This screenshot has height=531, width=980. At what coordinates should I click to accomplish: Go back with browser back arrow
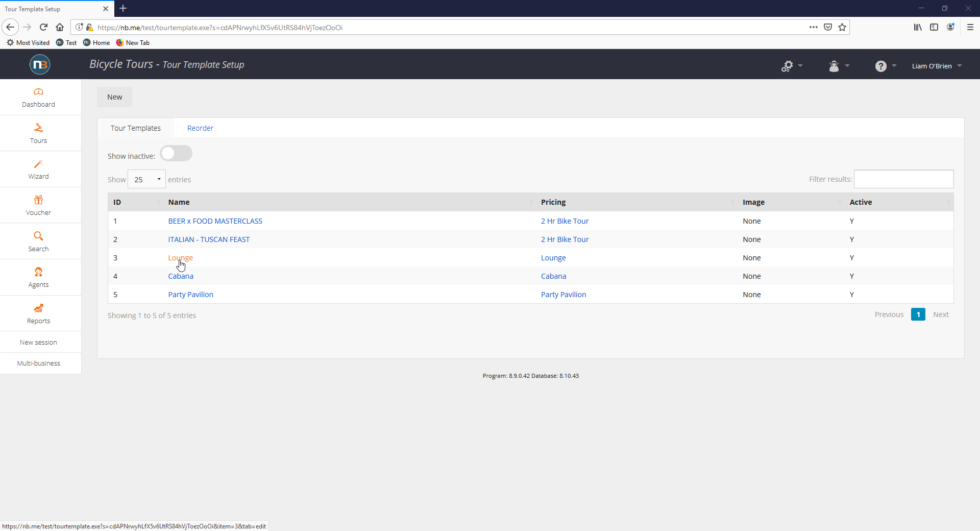[x=10, y=27]
